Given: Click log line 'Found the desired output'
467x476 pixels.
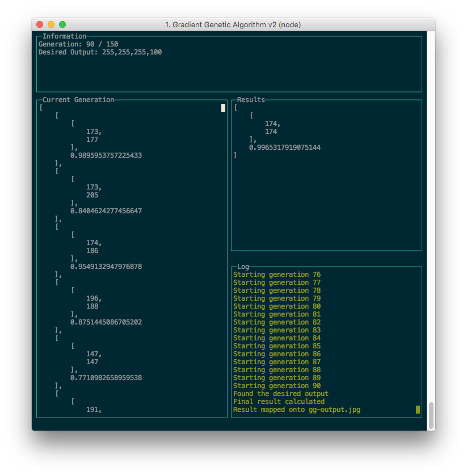Looking at the screenshot, I should click(x=281, y=394).
